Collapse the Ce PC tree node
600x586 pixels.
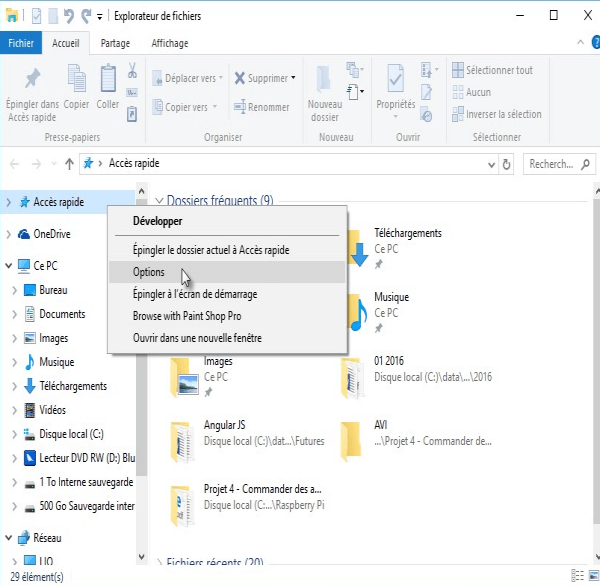9,266
